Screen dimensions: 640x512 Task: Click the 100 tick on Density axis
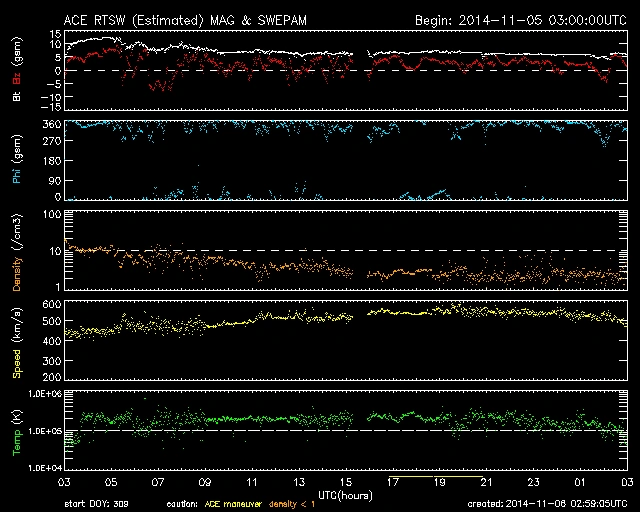[48, 214]
